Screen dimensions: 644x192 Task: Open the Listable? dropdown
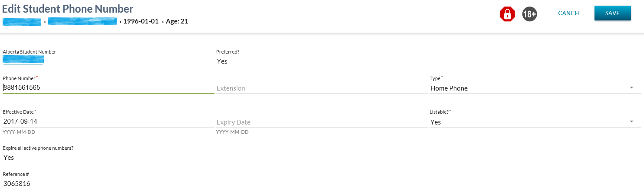tap(528, 122)
